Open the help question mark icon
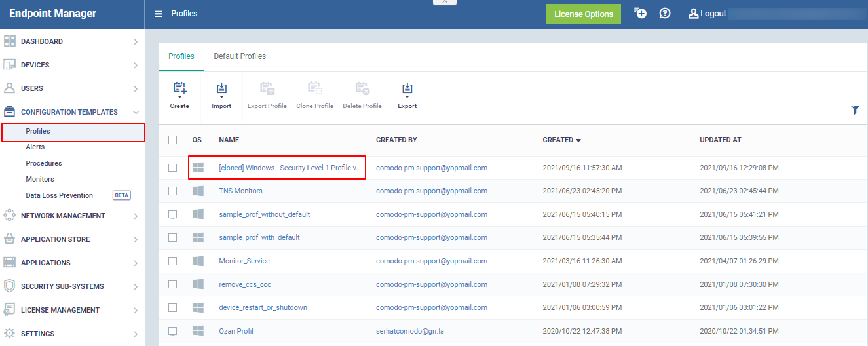The image size is (868, 346). [x=665, y=13]
